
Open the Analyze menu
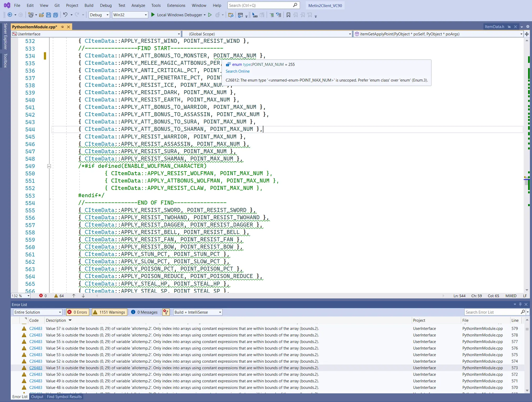(x=138, y=5)
